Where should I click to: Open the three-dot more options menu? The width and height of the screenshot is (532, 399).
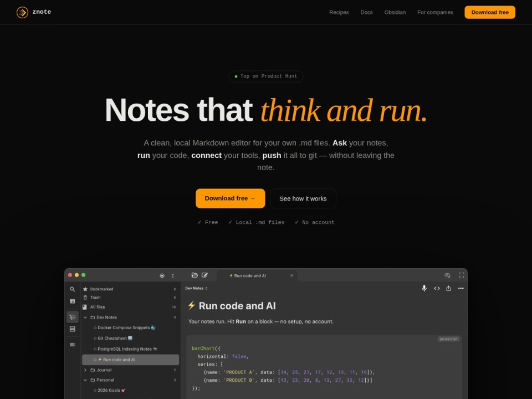coord(461,288)
